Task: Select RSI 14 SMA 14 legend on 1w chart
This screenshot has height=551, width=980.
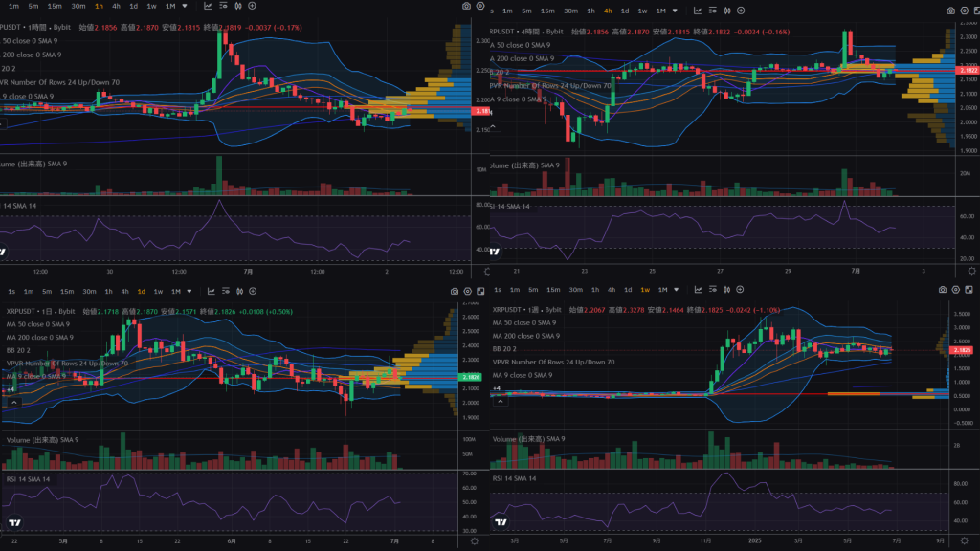Action: tap(514, 478)
